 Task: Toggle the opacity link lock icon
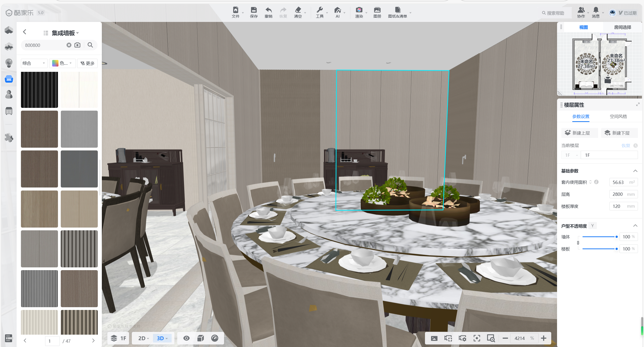[x=578, y=243]
